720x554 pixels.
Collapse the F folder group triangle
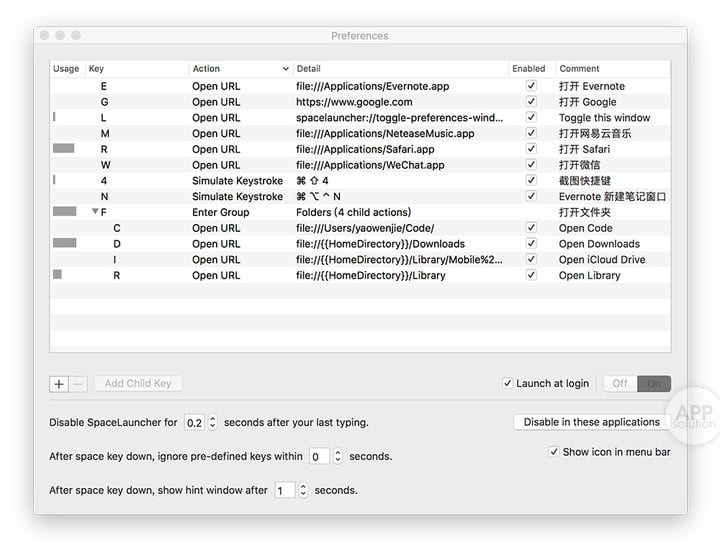click(95, 212)
